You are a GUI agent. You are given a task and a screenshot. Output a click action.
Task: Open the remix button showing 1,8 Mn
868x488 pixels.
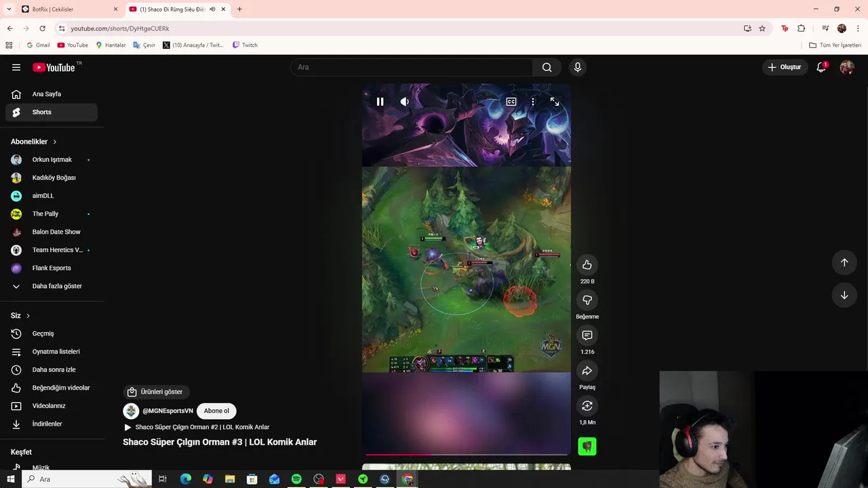tap(587, 406)
